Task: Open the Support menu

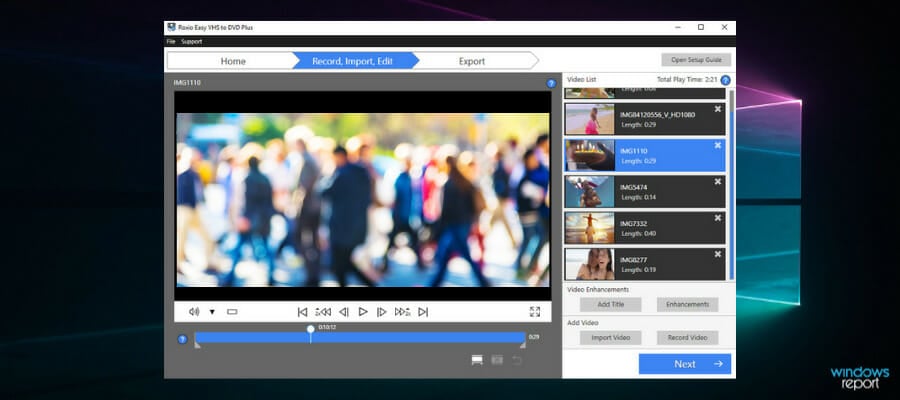Action: coord(192,41)
